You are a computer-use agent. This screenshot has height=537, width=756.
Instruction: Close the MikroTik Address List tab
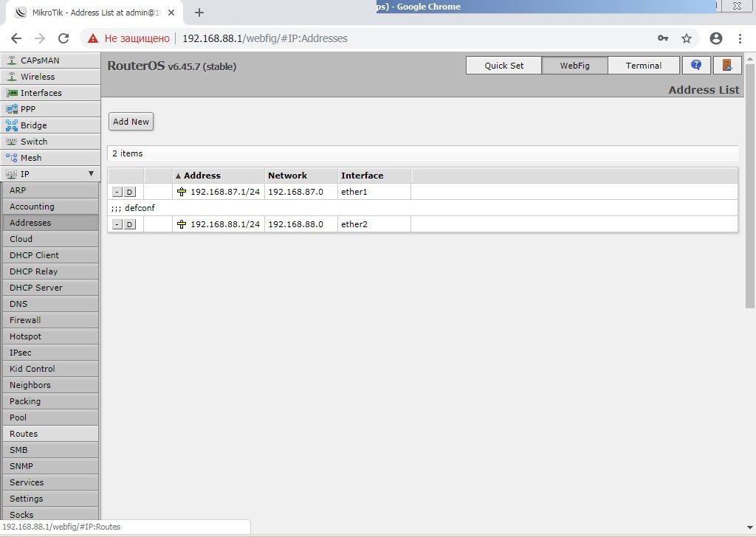(x=171, y=13)
